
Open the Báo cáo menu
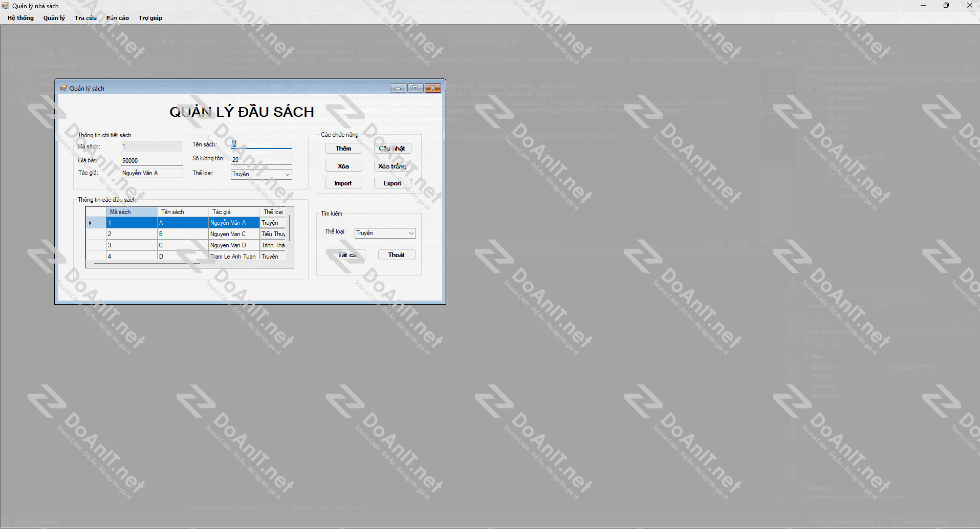(118, 18)
